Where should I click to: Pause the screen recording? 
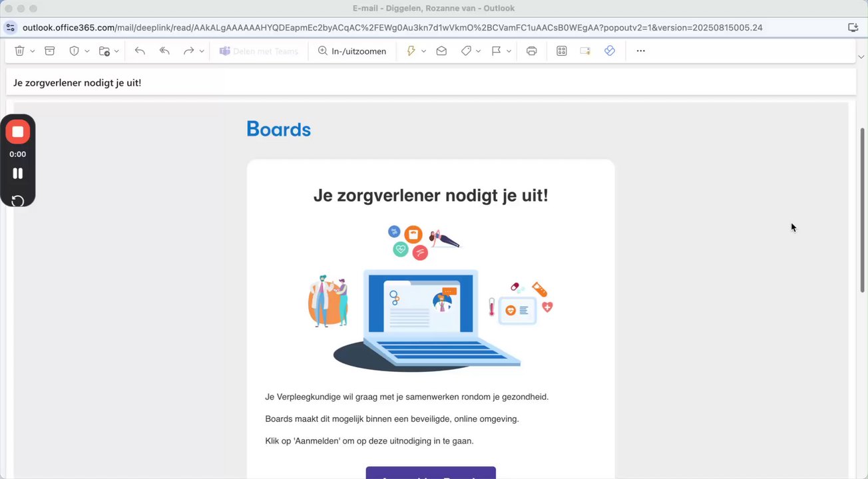click(18, 174)
